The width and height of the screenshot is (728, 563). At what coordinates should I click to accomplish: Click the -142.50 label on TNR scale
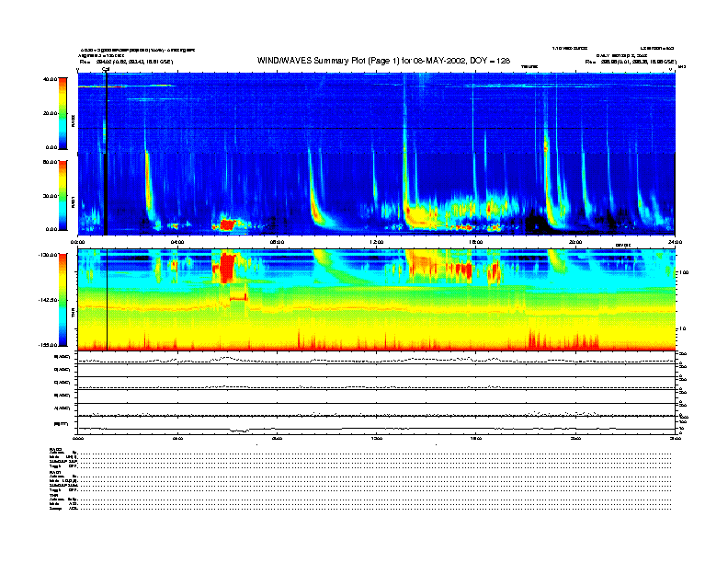[48, 300]
